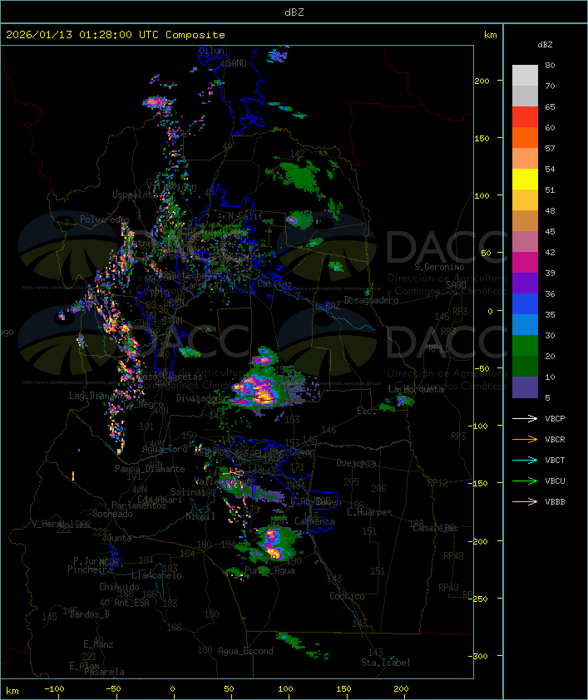Click the Agua_Escond location label
Viewport: 588px width, 700px height.
pos(245,651)
